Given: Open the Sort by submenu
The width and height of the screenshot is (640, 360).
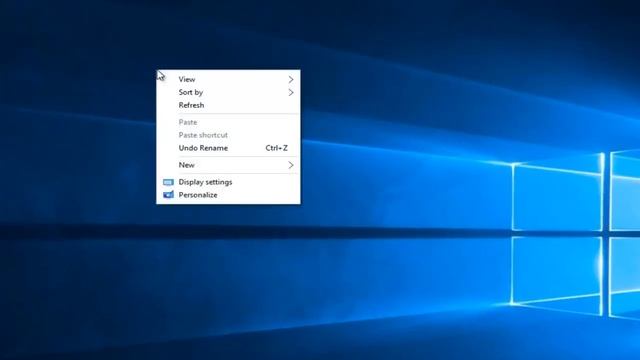Looking at the screenshot, I should tap(228, 92).
